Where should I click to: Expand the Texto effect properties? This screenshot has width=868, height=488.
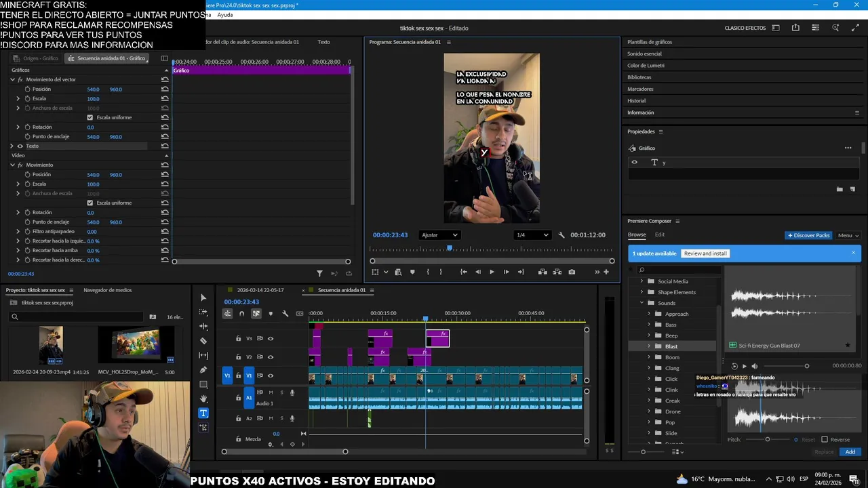[12, 146]
